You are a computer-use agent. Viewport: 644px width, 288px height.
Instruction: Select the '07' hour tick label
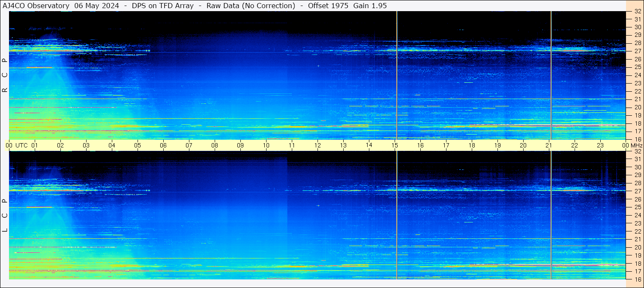(189, 145)
